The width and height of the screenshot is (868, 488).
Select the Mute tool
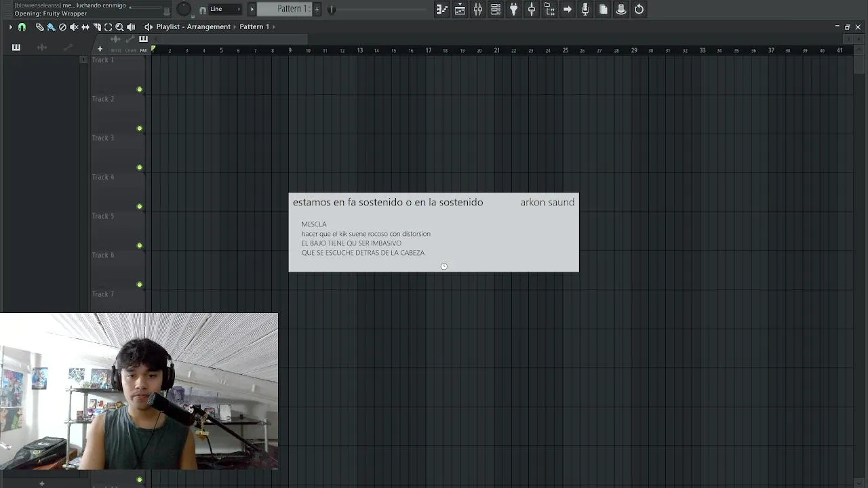pos(74,27)
